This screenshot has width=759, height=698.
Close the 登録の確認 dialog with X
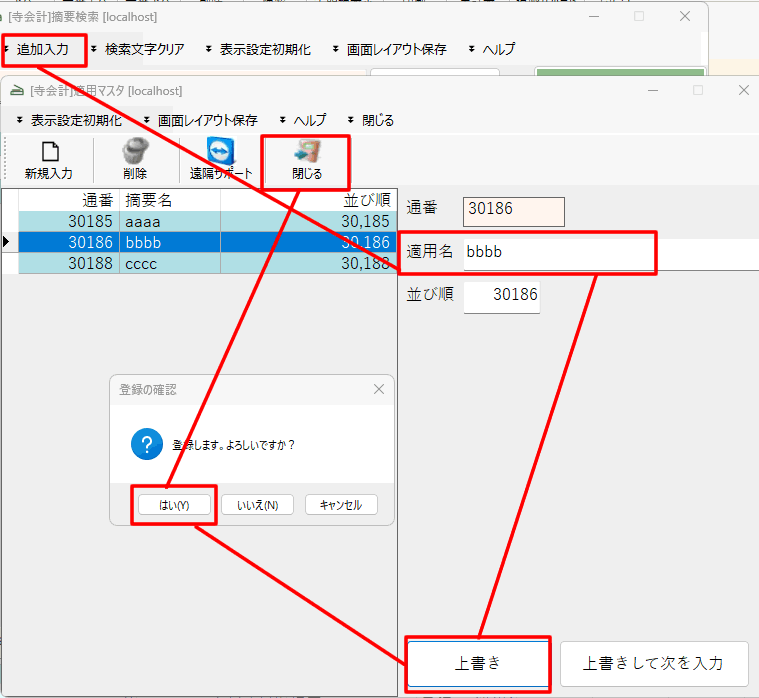(378, 389)
